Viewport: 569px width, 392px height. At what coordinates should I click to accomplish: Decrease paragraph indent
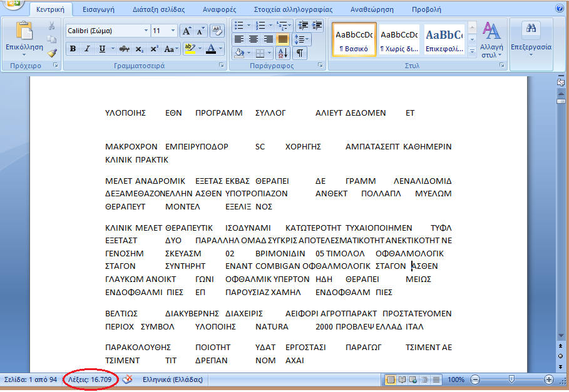tap(302, 26)
